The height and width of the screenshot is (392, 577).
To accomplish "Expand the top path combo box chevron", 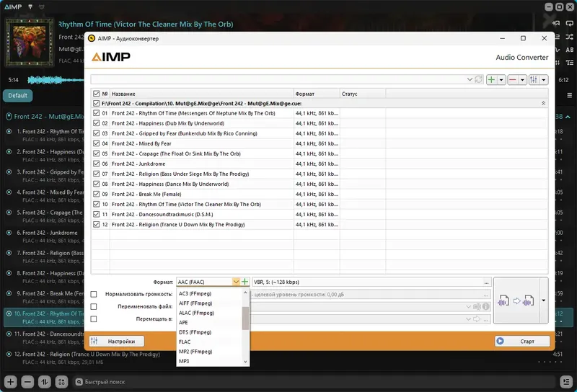I will click(470, 79).
